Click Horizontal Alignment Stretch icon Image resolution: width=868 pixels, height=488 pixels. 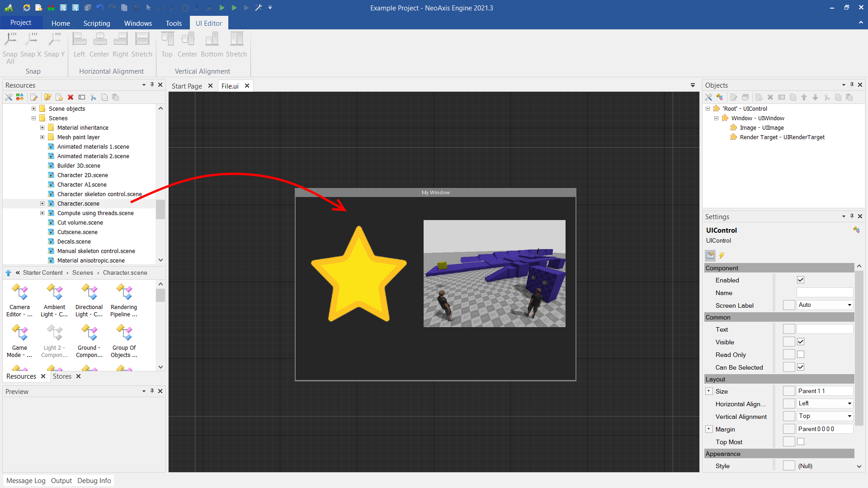(x=142, y=39)
